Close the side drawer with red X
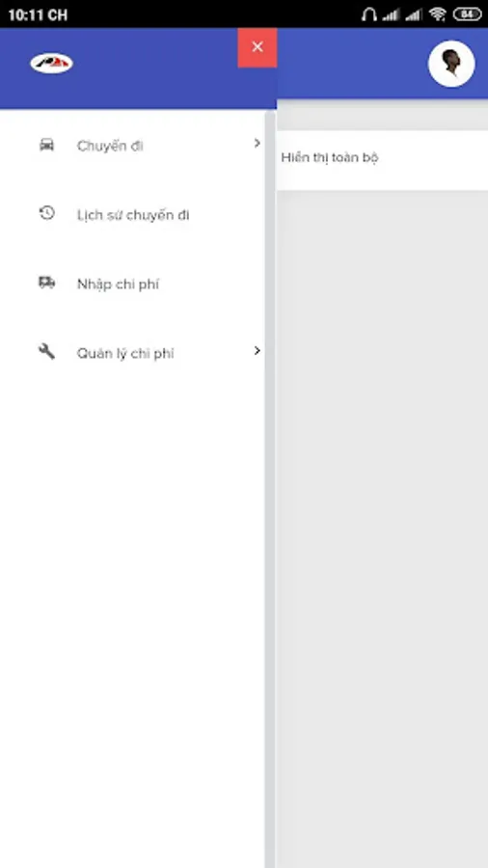The width and height of the screenshot is (488, 868). coord(258,47)
